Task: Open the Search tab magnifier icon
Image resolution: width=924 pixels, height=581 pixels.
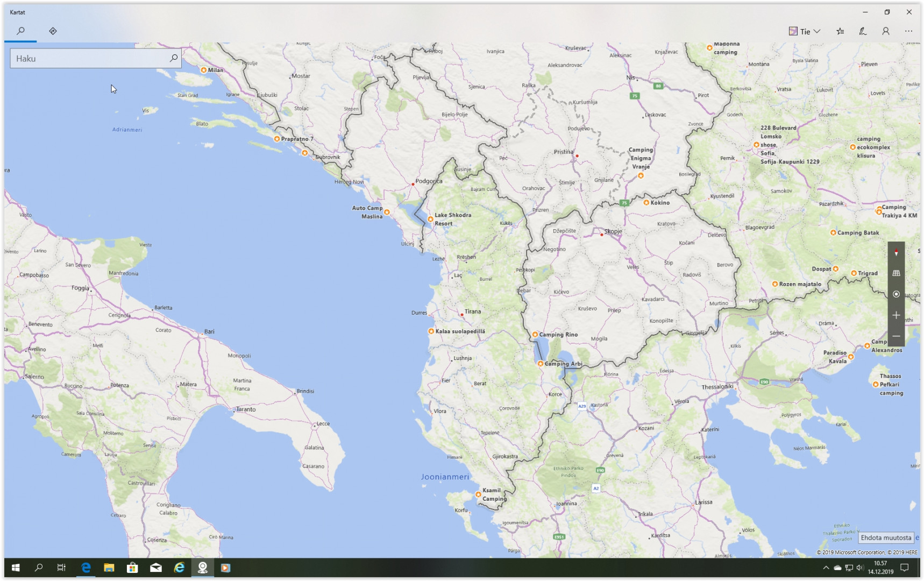Action: coord(20,31)
